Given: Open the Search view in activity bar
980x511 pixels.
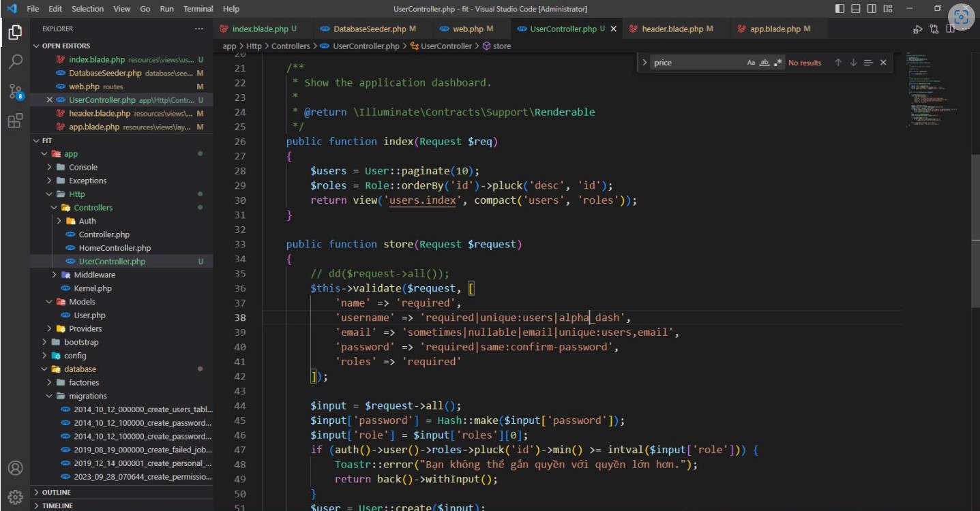Looking at the screenshot, I should tap(15, 61).
